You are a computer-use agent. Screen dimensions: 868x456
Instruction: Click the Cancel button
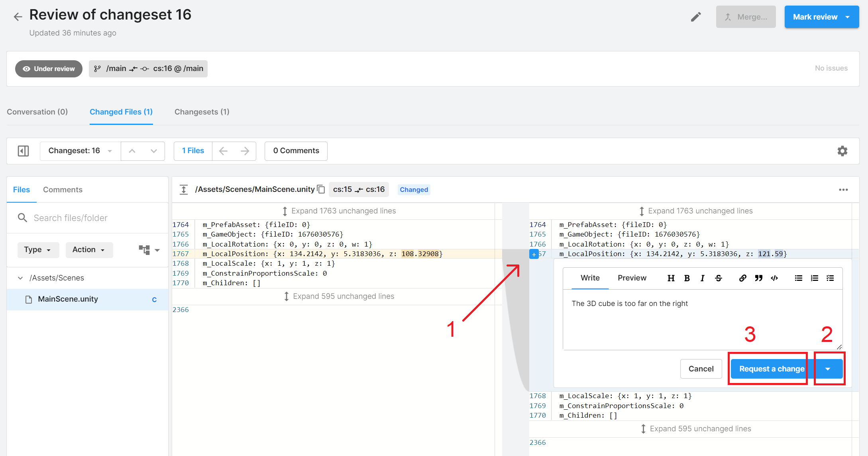[701, 369]
